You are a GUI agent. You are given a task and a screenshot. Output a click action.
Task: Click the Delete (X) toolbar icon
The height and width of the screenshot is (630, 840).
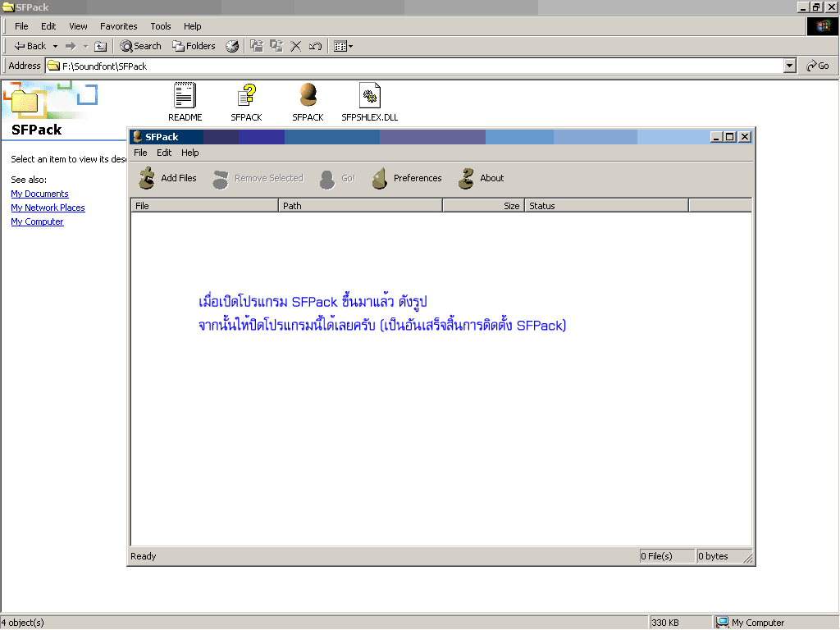point(295,46)
